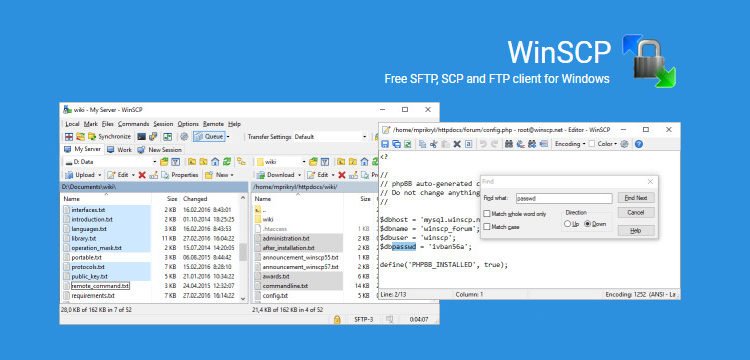Image resolution: width=750 pixels, height=360 pixels.
Task: Open the Mark menu
Action: [x=90, y=124]
